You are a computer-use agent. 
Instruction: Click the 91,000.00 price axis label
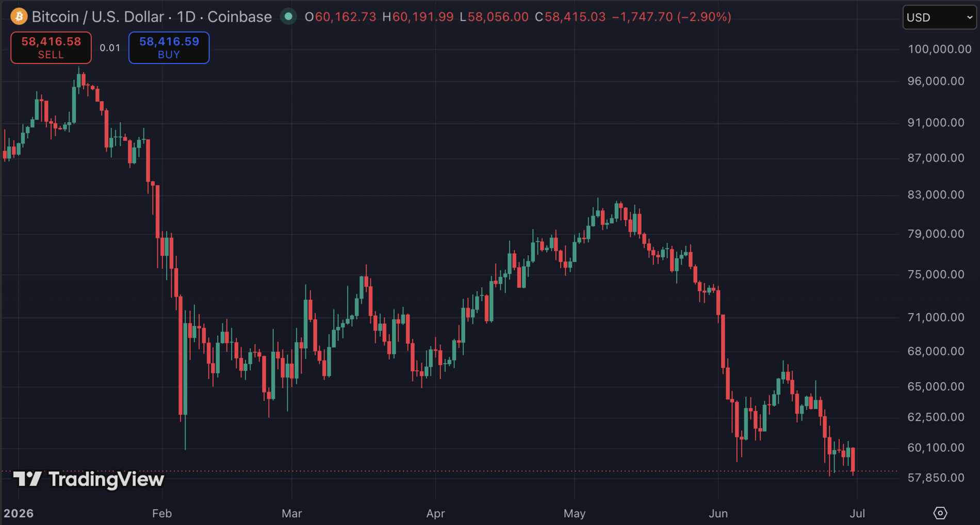click(936, 123)
